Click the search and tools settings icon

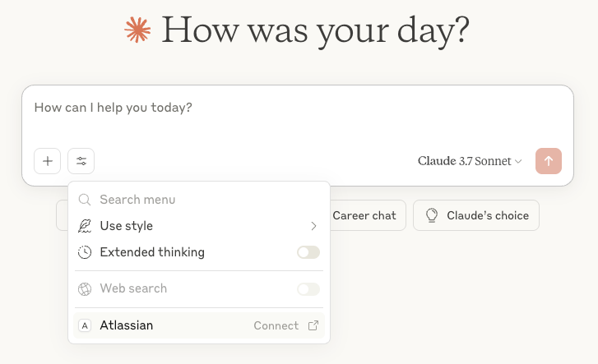[81, 161]
